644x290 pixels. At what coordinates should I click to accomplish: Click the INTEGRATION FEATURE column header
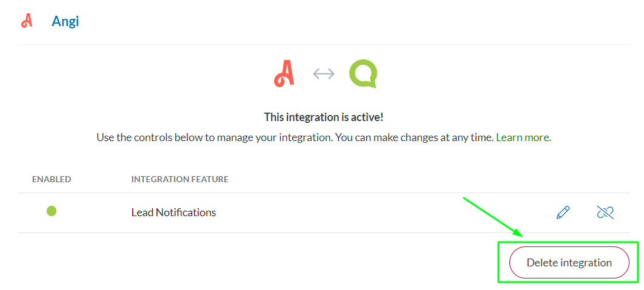point(179,179)
